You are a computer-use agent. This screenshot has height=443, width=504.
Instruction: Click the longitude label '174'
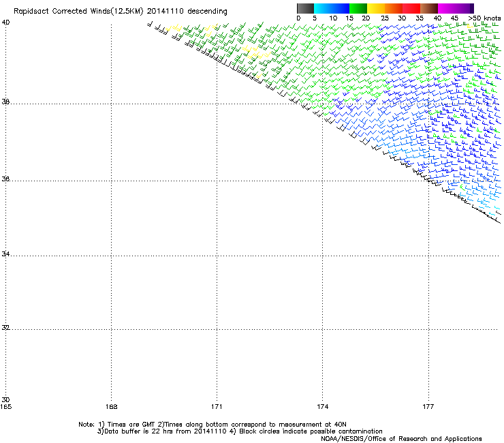322,407
